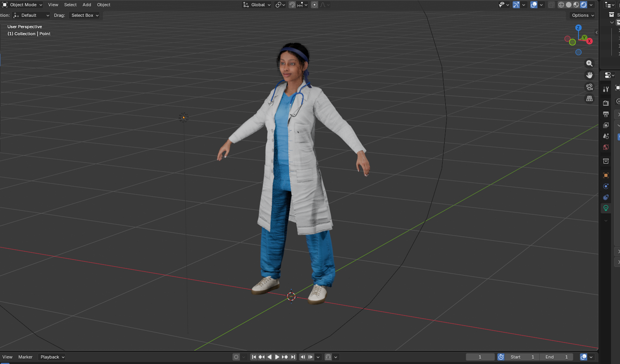Open the timeline View menu
620x364 pixels.
coord(7,357)
